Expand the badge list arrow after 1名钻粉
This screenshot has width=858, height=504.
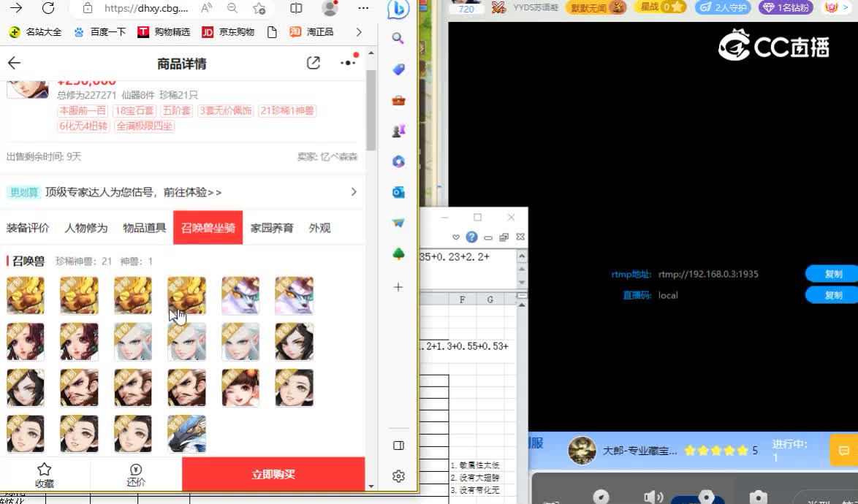[846, 7]
